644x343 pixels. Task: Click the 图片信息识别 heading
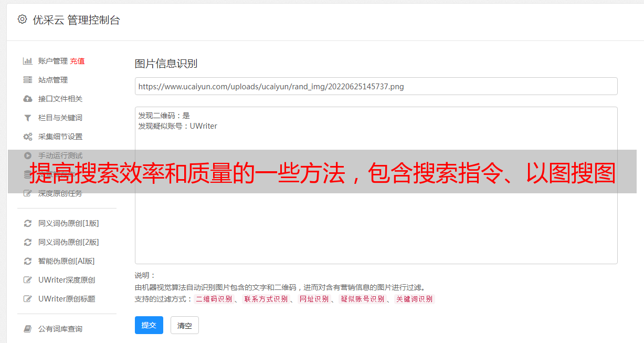click(166, 64)
